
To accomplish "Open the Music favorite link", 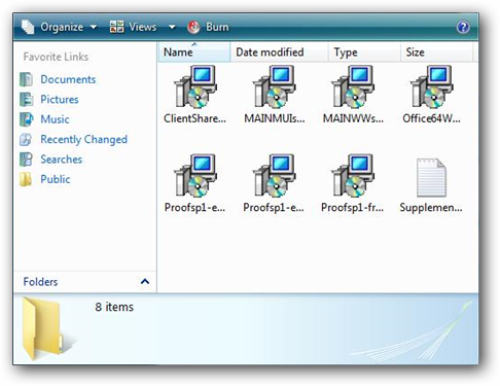I will click(55, 119).
